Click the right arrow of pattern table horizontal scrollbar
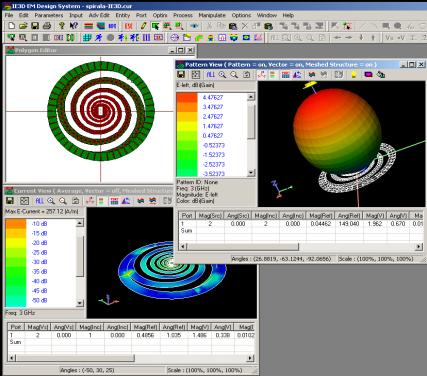The height and width of the screenshot is (376, 427). pos(419,247)
